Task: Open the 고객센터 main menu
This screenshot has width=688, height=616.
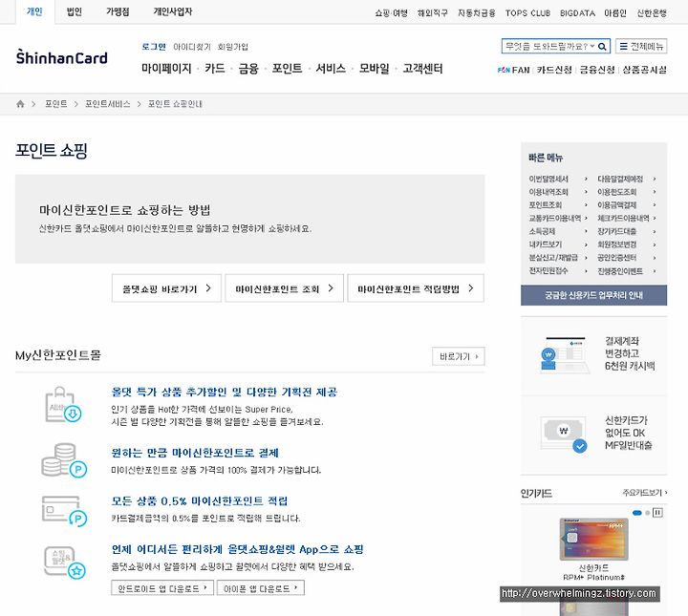Action: tap(422, 69)
